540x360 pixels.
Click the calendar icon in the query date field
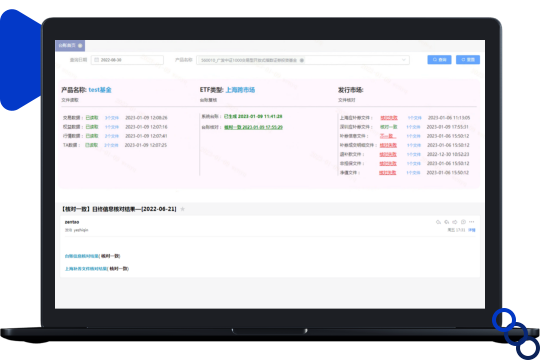pyautogui.click(x=97, y=60)
